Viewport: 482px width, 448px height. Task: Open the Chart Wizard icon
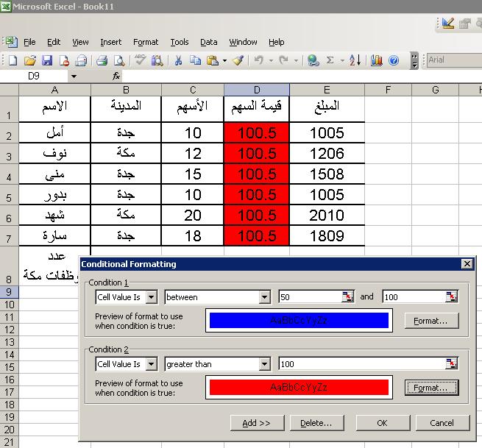(376, 60)
